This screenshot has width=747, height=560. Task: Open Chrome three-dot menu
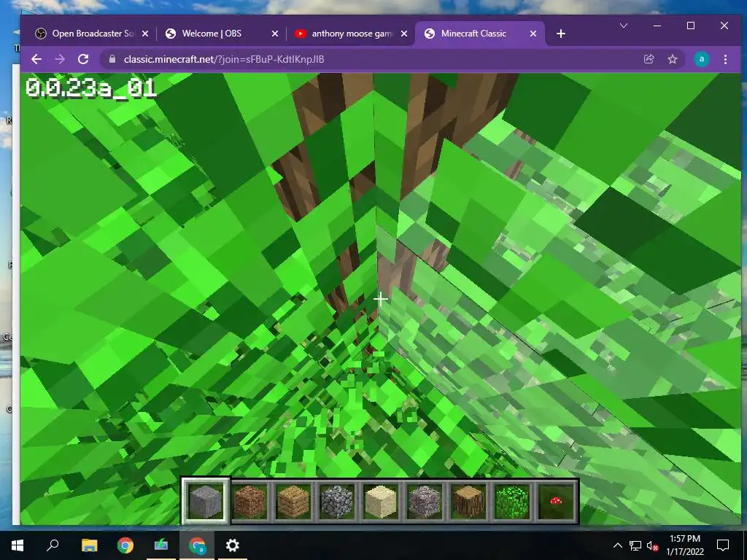[725, 59]
